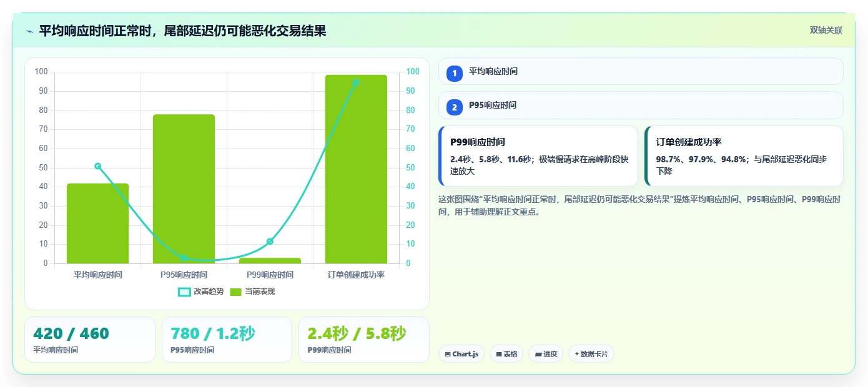Click the lightning icon beside the title
This screenshot has height=387, width=868.
pyautogui.click(x=29, y=31)
